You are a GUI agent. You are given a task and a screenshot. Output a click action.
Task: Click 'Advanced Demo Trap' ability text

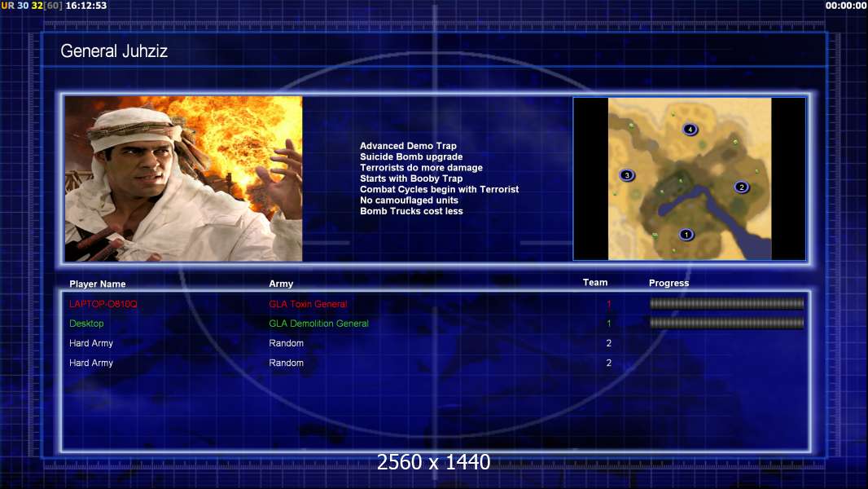pyautogui.click(x=408, y=146)
